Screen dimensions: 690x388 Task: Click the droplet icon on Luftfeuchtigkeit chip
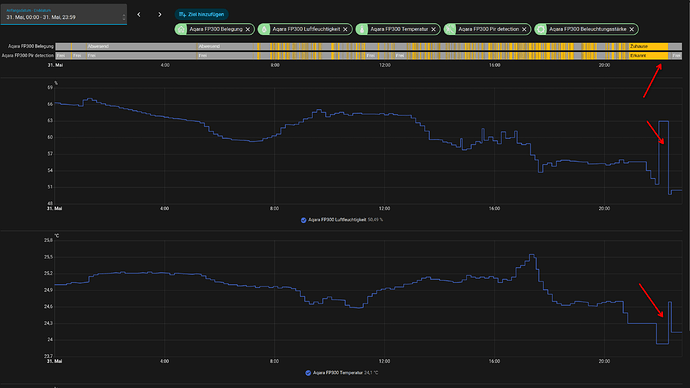[264, 29]
